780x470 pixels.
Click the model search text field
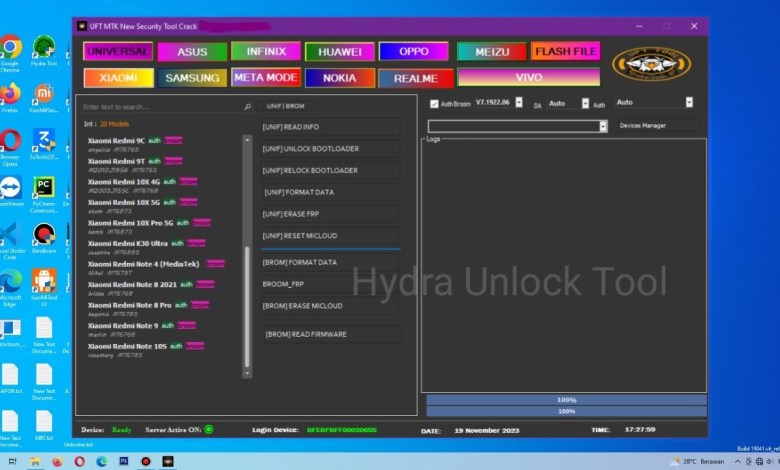pyautogui.click(x=160, y=106)
